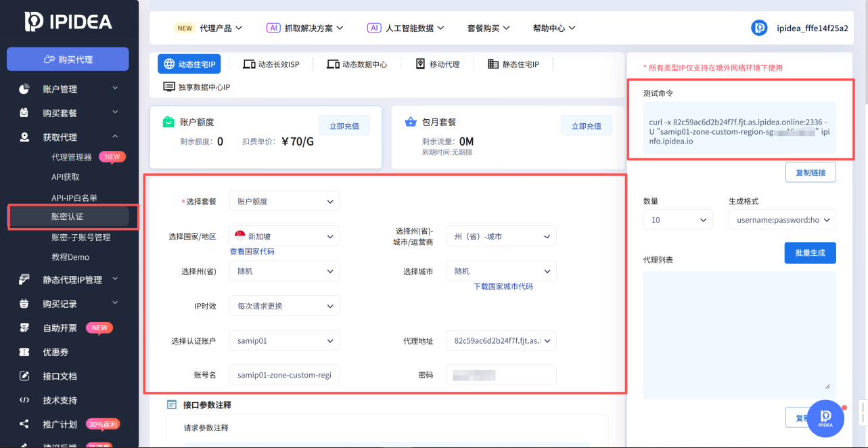Click the 账户管理 pie chart icon
868x448 pixels.
(24, 89)
